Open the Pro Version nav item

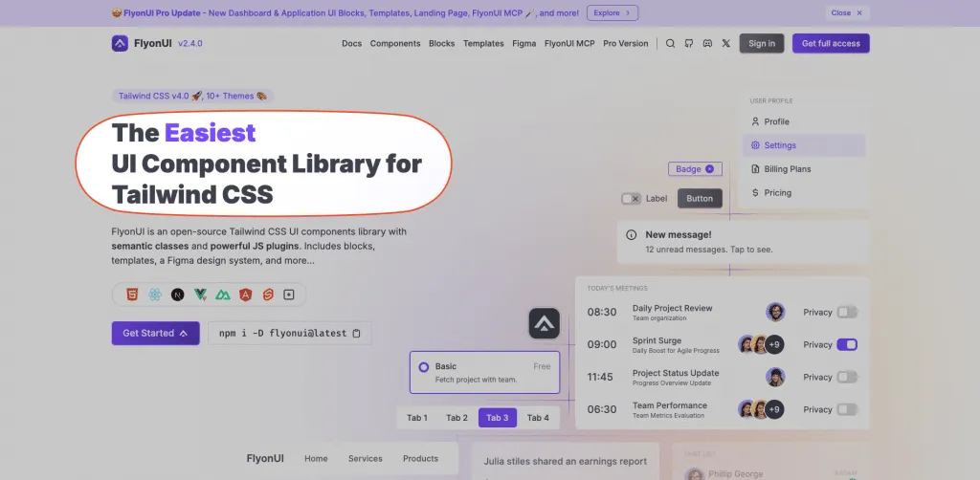click(x=626, y=44)
